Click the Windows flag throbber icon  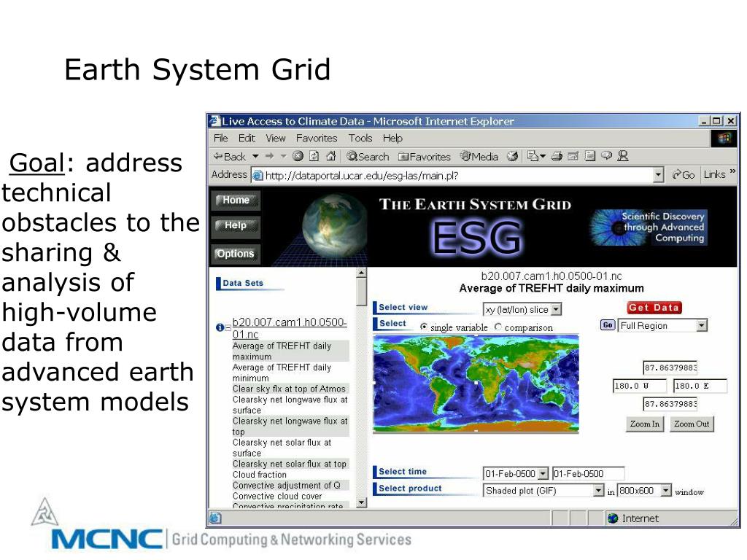[724, 138]
